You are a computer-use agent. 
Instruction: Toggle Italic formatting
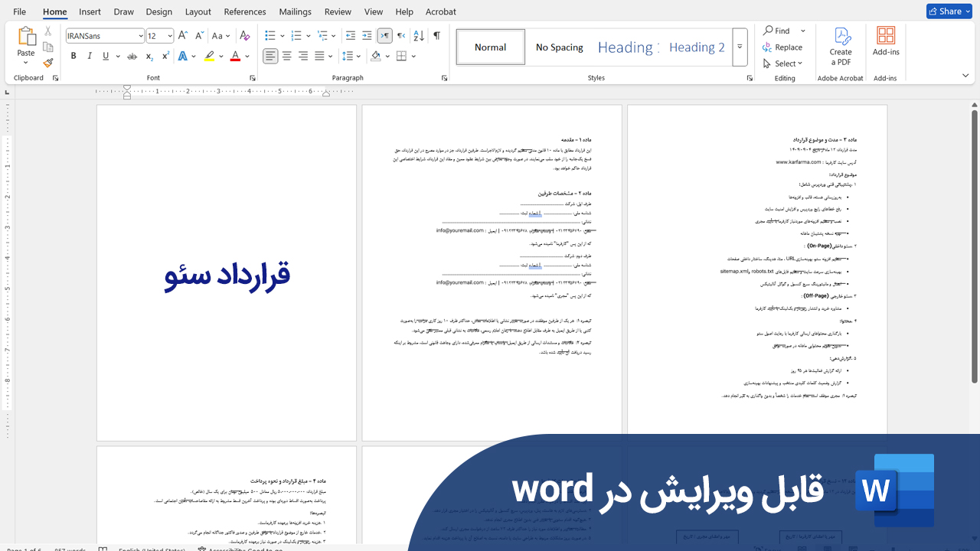[x=90, y=56]
